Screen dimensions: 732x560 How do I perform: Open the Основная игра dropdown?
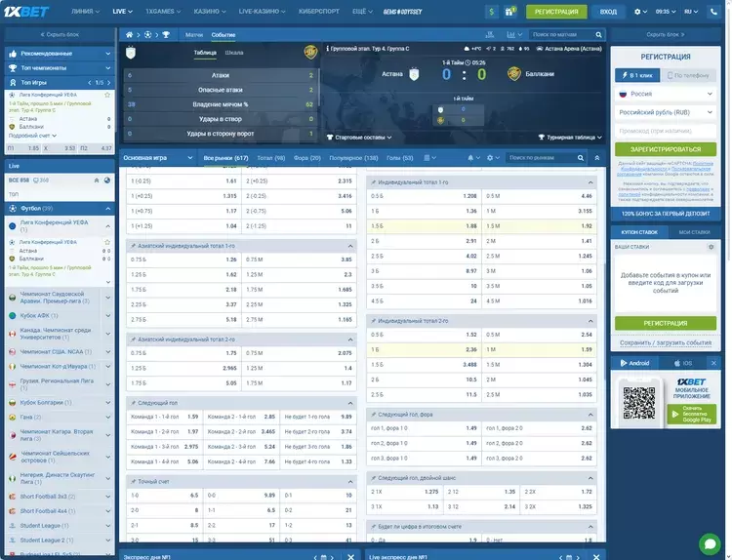tap(158, 158)
